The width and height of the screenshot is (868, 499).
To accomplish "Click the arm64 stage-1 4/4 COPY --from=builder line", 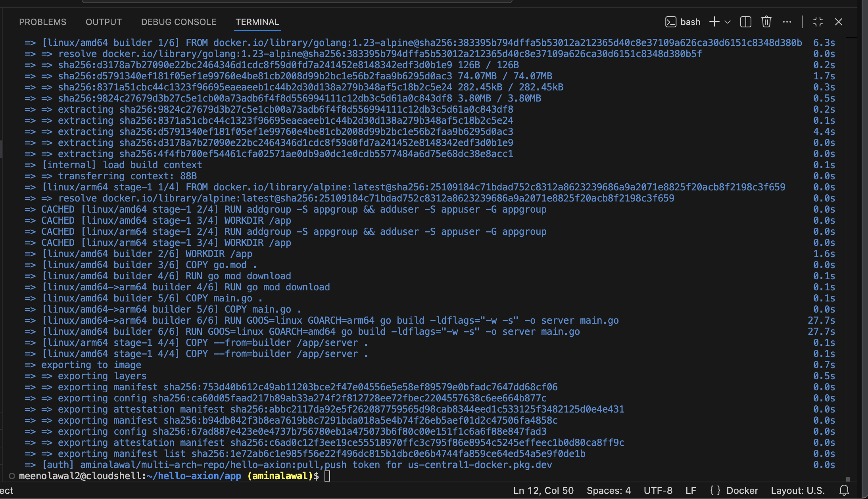I will click(196, 343).
